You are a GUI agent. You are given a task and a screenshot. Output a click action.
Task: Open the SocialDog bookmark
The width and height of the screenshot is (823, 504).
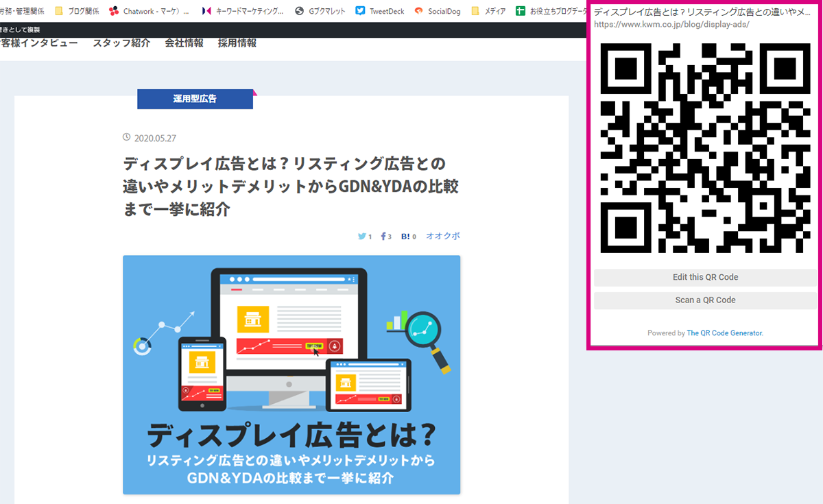click(437, 11)
